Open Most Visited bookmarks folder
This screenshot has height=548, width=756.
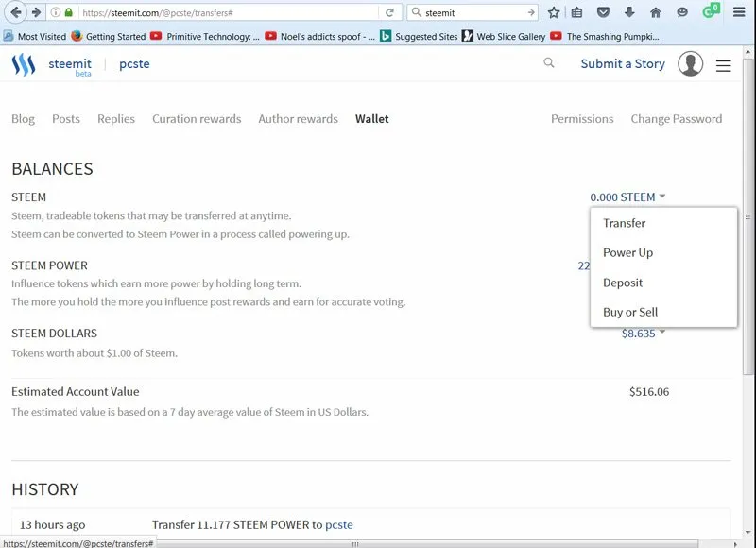35,36
